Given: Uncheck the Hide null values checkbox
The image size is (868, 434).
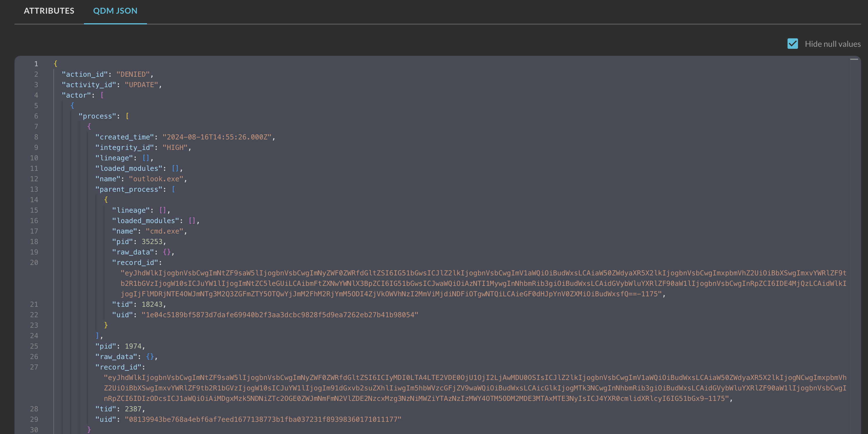Looking at the screenshot, I should [792, 44].
